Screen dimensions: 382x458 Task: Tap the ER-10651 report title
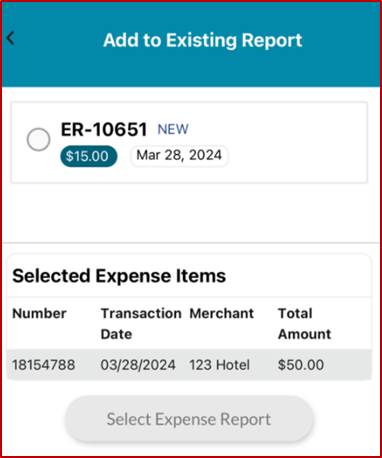coord(104,129)
